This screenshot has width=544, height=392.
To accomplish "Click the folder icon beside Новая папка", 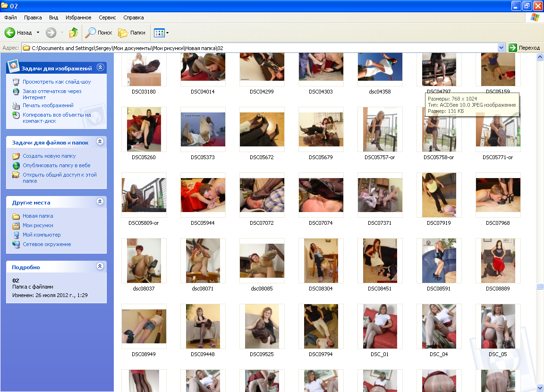I will (x=16, y=216).
